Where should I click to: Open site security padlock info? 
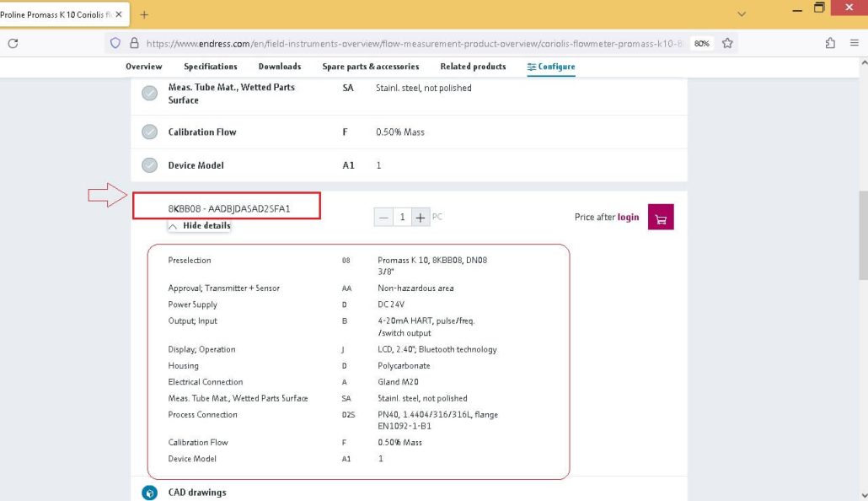click(134, 43)
